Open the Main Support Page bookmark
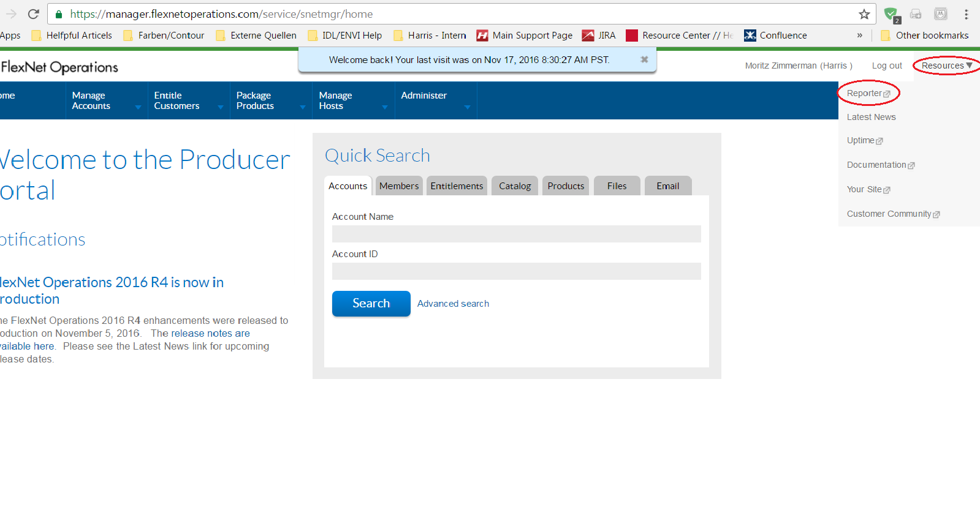980x518 pixels. coord(525,36)
